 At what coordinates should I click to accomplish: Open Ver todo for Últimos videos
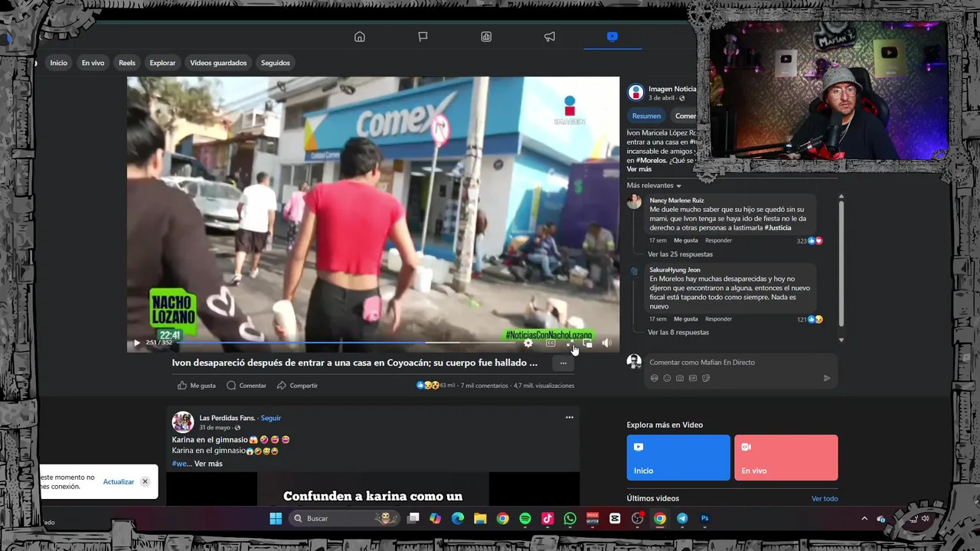pos(825,499)
